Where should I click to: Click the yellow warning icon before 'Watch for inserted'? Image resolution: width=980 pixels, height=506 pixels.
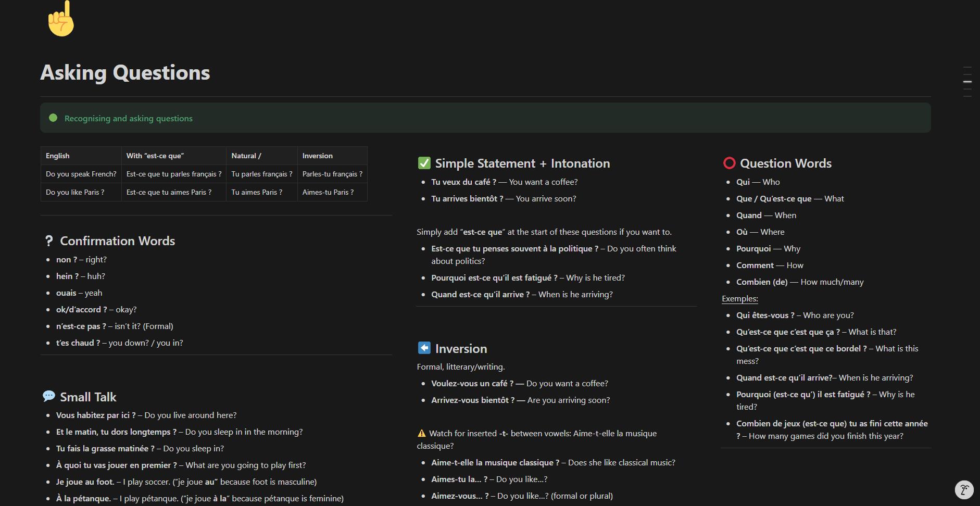pos(422,434)
